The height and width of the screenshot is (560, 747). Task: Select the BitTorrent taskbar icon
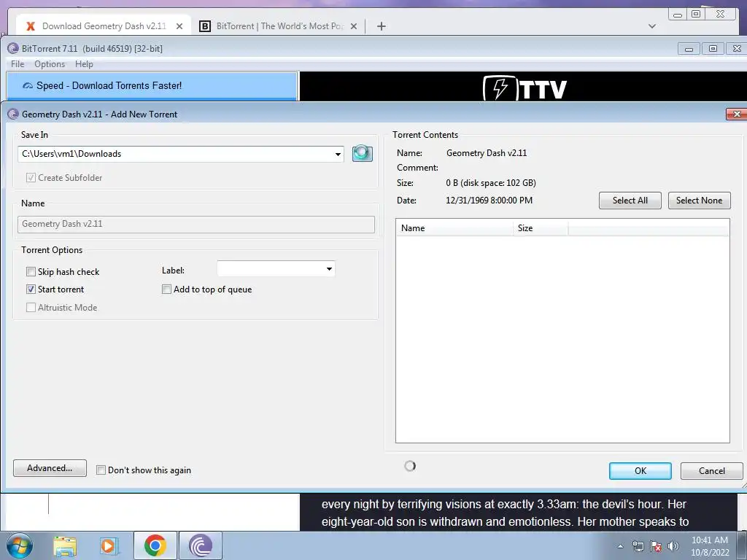coord(201,545)
